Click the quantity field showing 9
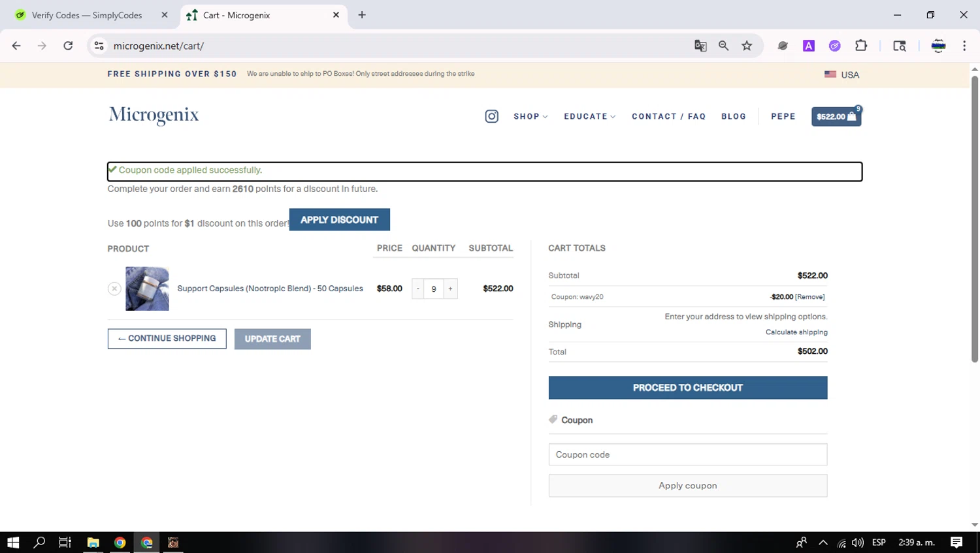Viewport: 980px width, 553px height. click(434, 289)
